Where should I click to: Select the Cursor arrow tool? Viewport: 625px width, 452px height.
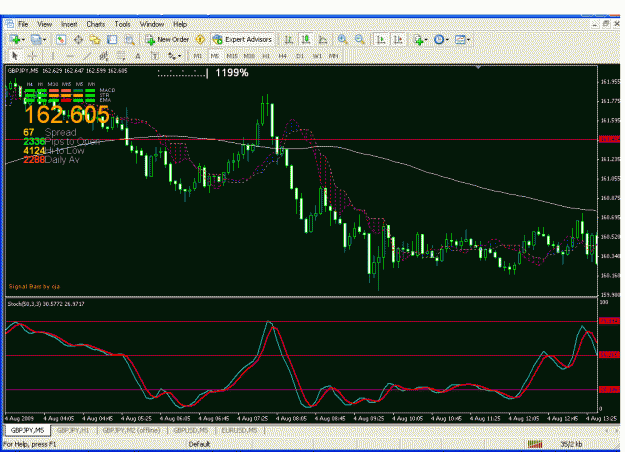coord(15,56)
